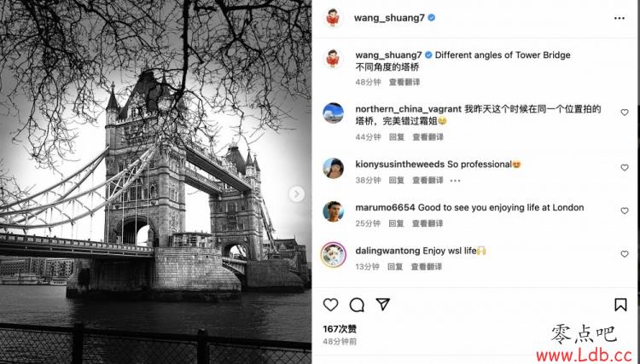Open northern_china_vagrant's avatar
The width and height of the screenshot is (640, 364).
click(x=334, y=113)
